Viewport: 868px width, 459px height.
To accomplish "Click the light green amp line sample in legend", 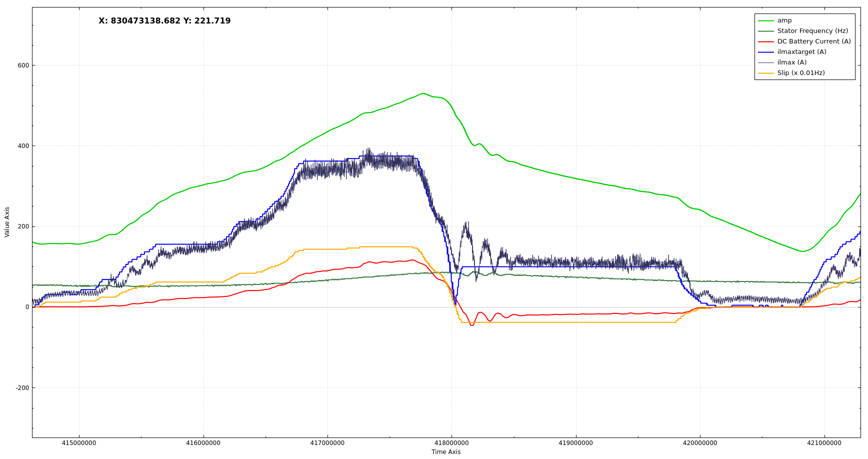I will tap(765, 20).
